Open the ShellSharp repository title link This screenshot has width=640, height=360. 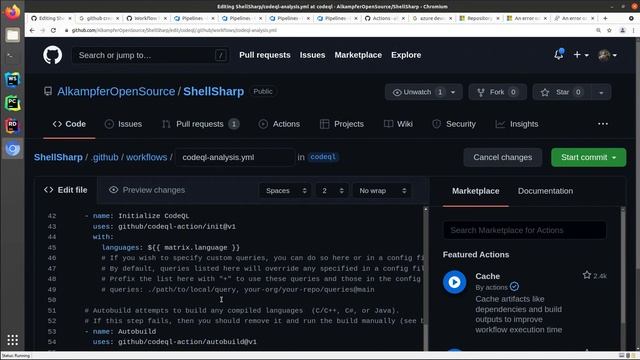point(213,91)
